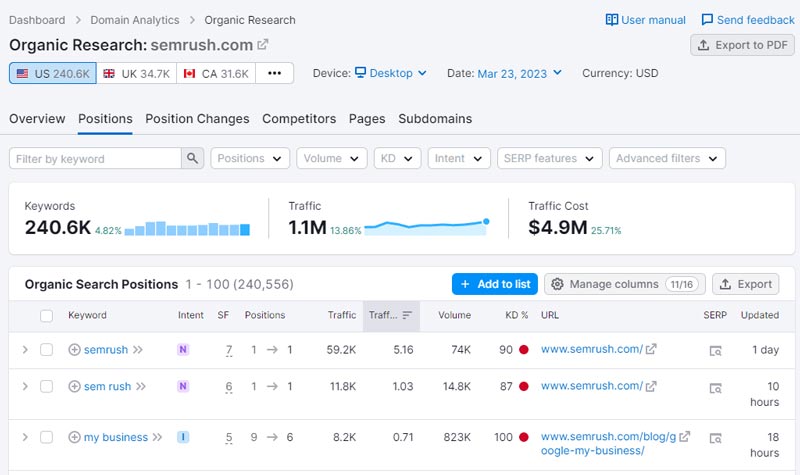Image resolution: width=800 pixels, height=475 pixels.
Task: Switch to the Subdomains tab
Action: [x=435, y=118]
